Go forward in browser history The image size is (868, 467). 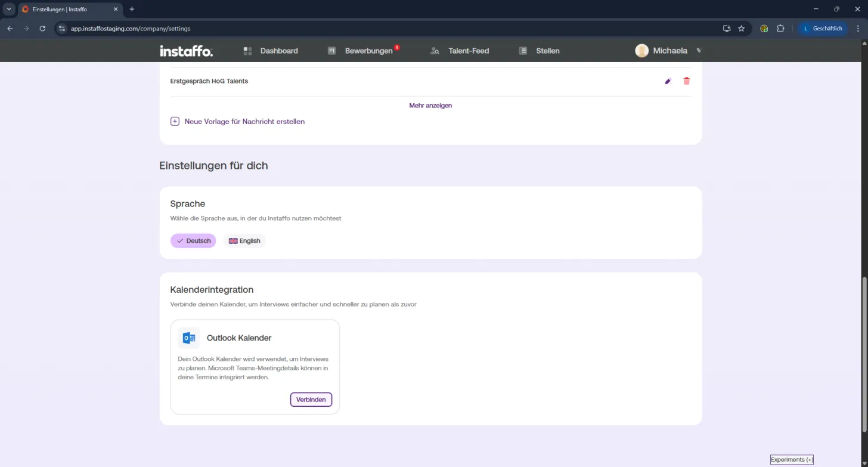pyautogui.click(x=26, y=28)
